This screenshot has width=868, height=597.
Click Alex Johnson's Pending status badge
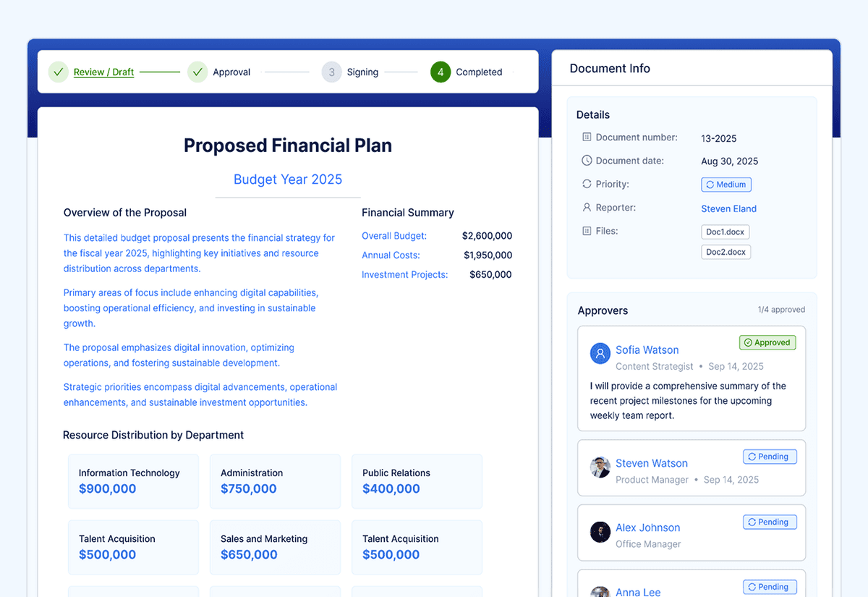(x=770, y=522)
